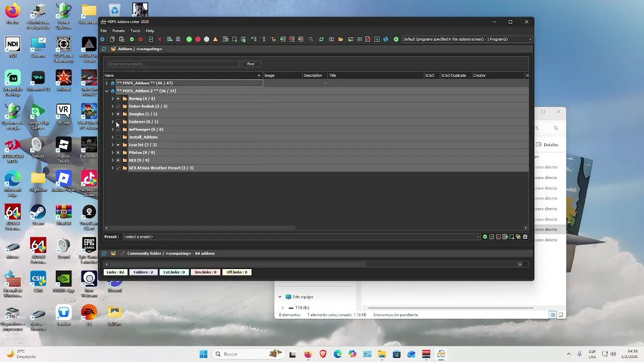Expand the LearJet folder
This screenshot has width=644, height=362.
coord(112,145)
